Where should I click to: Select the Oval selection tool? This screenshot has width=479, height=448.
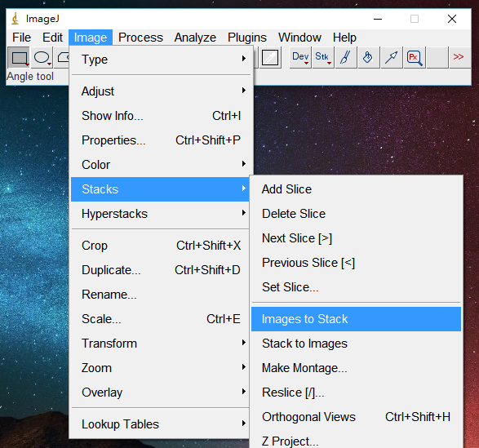(42, 57)
